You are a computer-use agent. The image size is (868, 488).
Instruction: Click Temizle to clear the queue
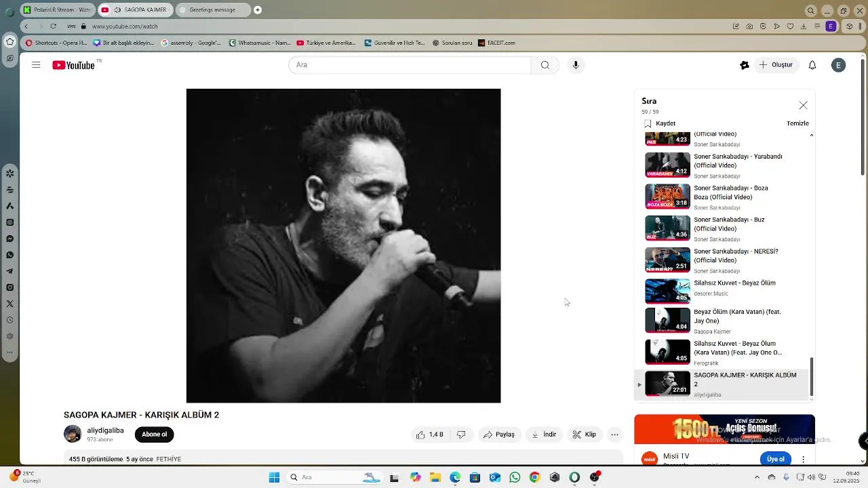[797, 123]
